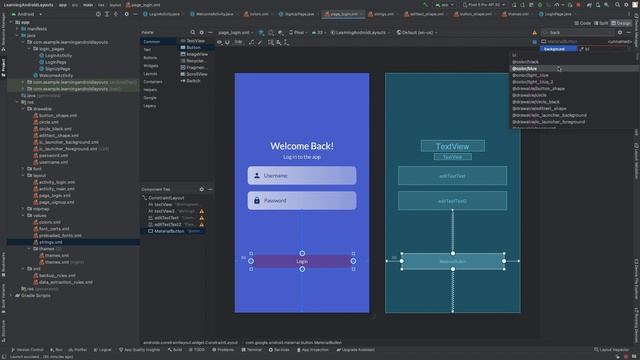
Task: Toggle autoconnect magnet icon
Action: (x=227, y=42)
